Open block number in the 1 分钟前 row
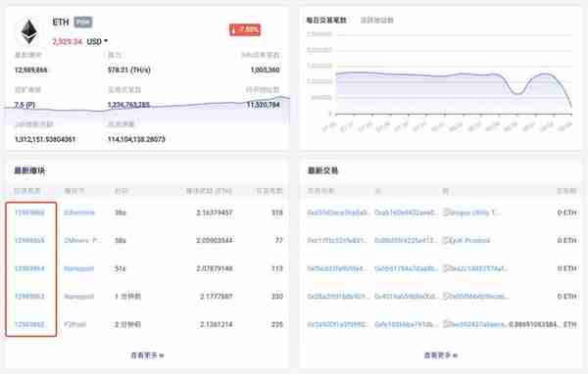588x374 pixels. (x=29, y=297)
